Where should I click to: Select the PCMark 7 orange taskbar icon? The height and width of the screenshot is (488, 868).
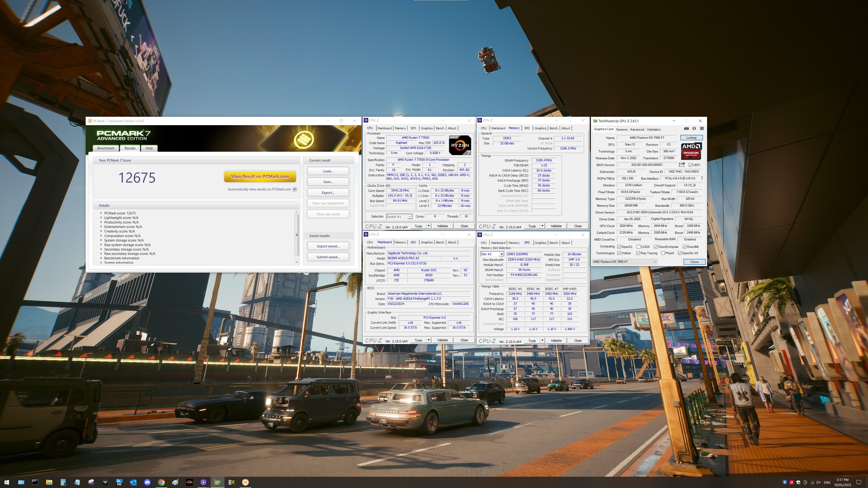pos(246,482)
